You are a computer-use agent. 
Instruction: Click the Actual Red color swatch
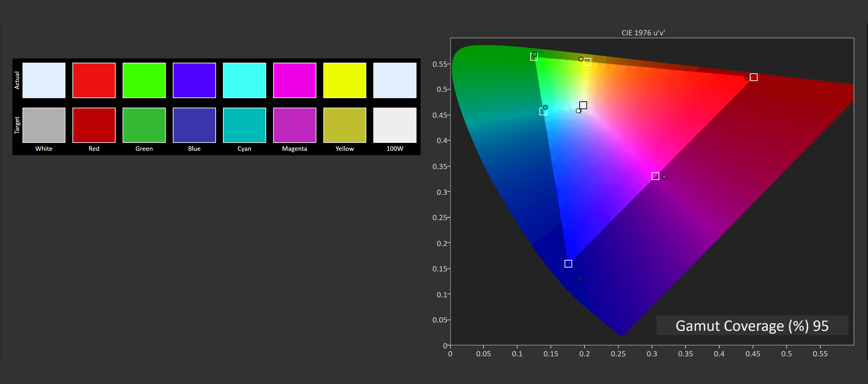94,80
